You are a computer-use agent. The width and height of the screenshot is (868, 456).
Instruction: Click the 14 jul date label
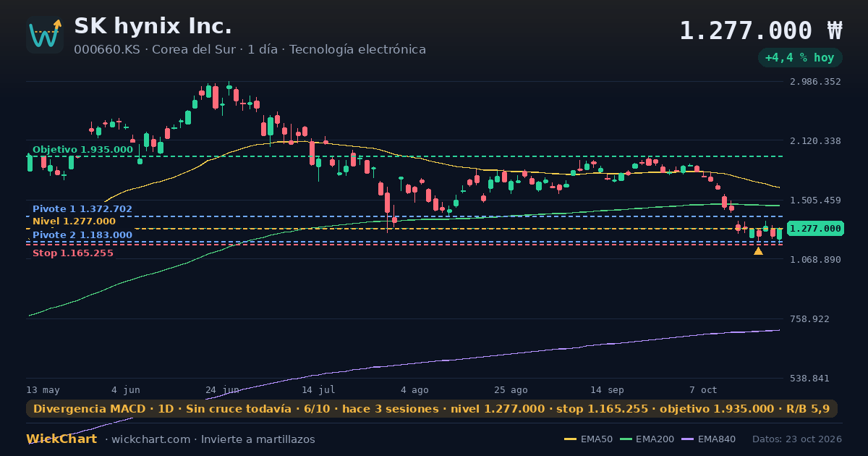tap(318, 390)
